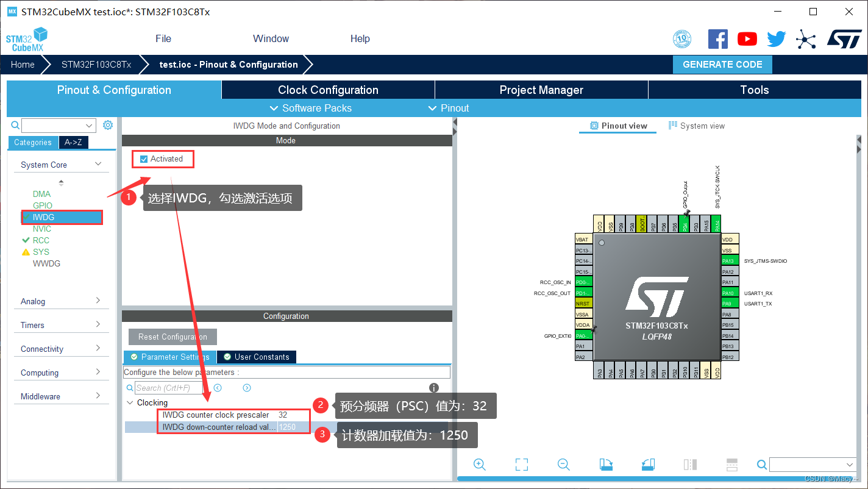Select DMA in System Core list
868x489 pixels.
[42, 194]
